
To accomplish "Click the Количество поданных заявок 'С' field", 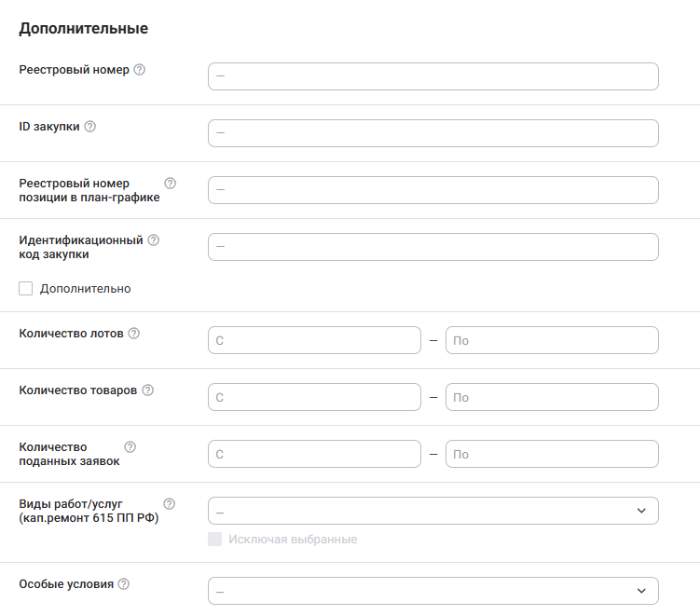I will click(314, 454).
